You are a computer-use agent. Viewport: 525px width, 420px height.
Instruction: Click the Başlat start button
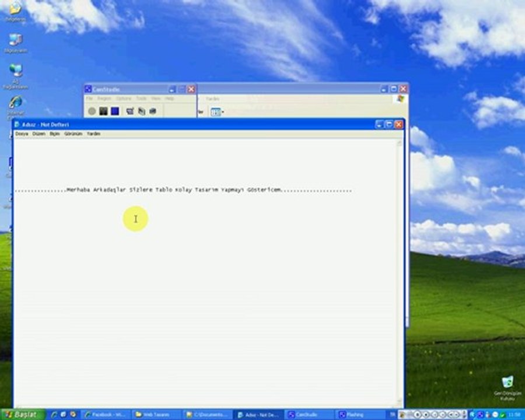[x=22, y=415]
